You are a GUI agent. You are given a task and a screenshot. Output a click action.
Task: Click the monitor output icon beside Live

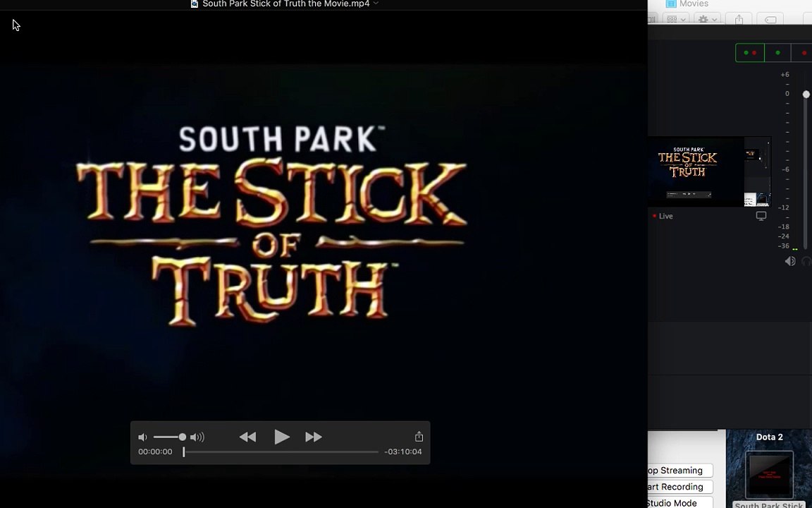(761, 216)
